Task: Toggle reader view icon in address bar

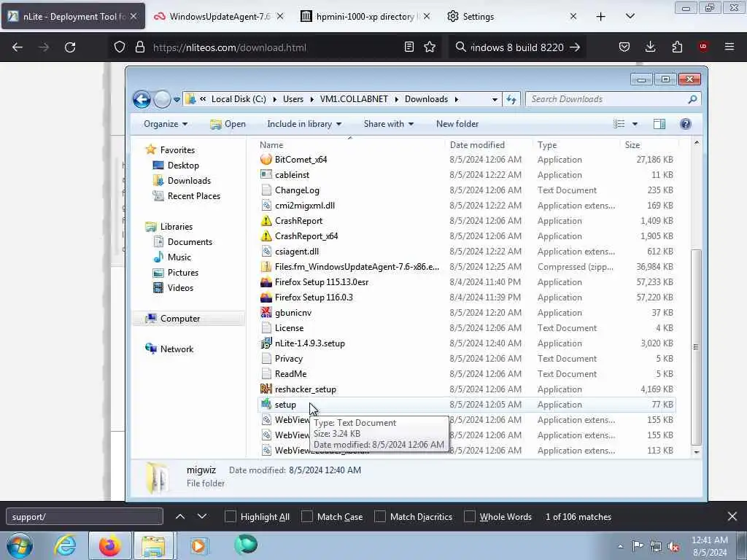Action: pos(409,47)
